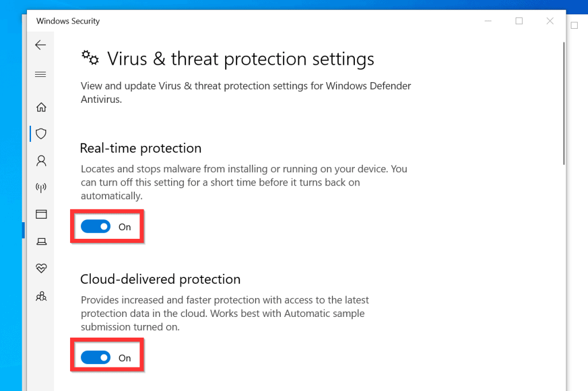Viewport: 588px width, 391px height.
Task: Open Firewall & network protection icon
Action: [x=40, y=187]
